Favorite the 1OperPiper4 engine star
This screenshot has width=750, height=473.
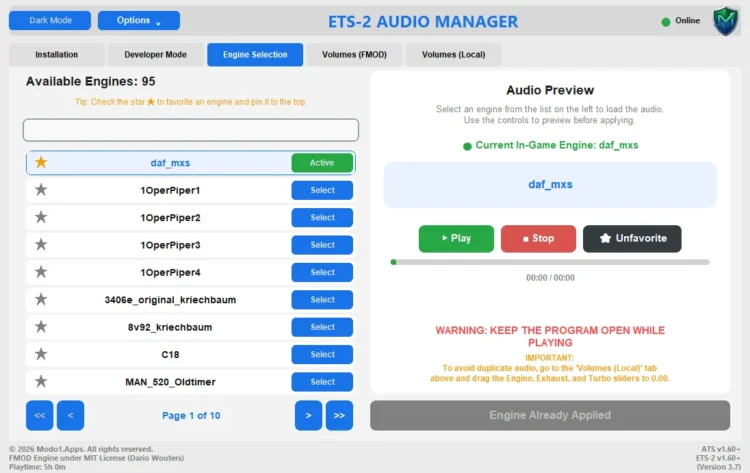pos(41,272)
